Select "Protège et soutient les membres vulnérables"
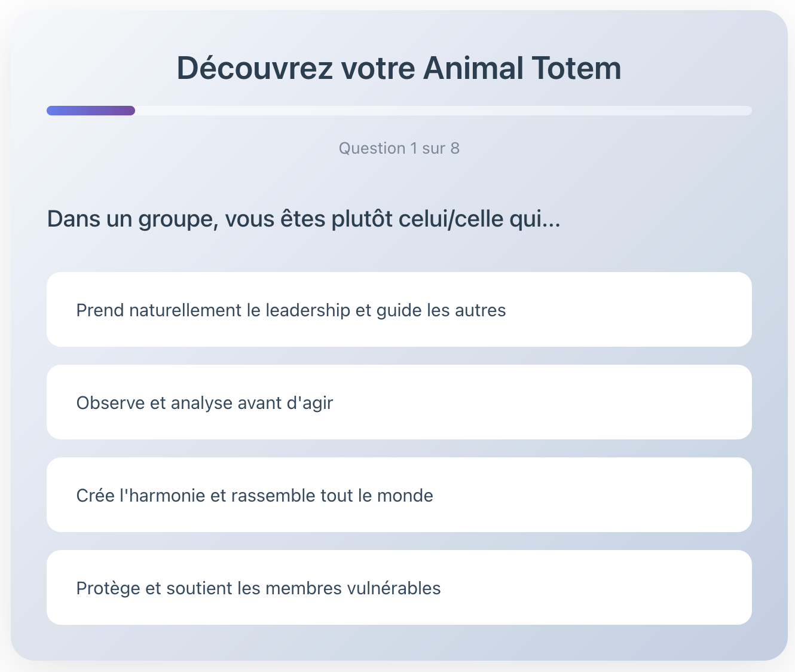Image resolution: width=795 pixels, height=672 pixels. [399, 588]
